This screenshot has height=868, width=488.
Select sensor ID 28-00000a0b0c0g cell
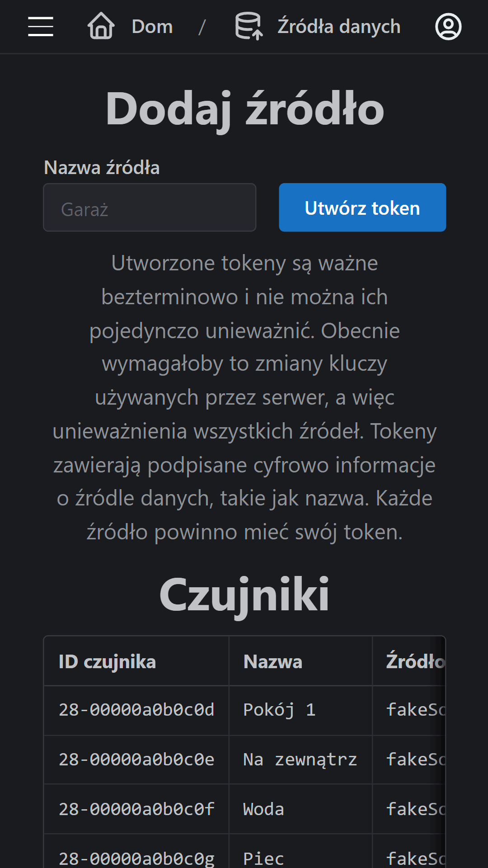(x=136, y=857)
